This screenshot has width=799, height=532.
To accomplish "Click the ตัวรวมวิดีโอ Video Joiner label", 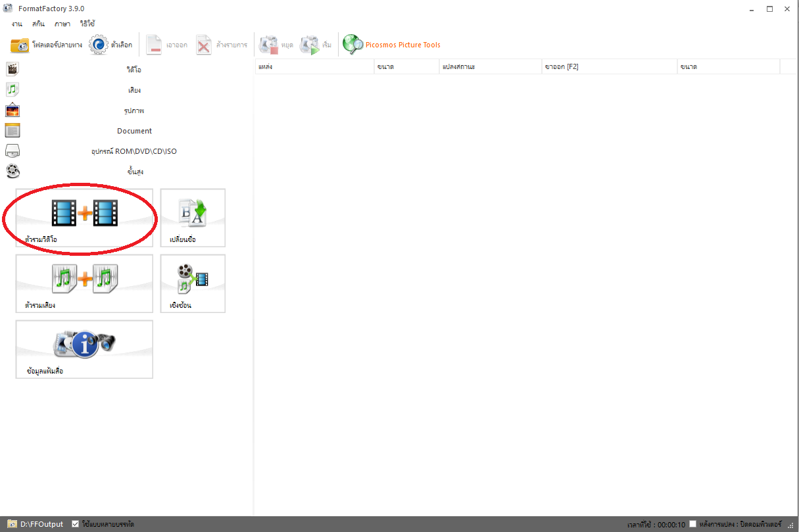I will coord(41,239).
